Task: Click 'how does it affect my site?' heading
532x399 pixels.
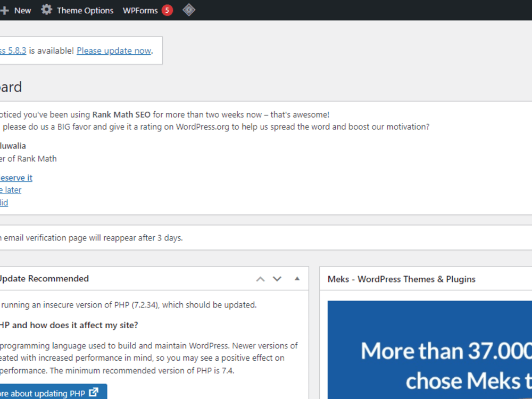Action: (x=84, y=325)
